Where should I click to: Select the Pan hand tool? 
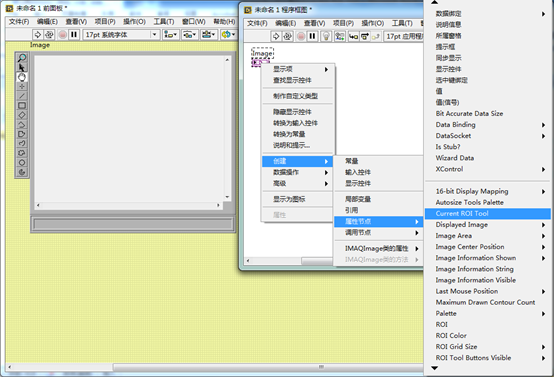tap(22, 77)
